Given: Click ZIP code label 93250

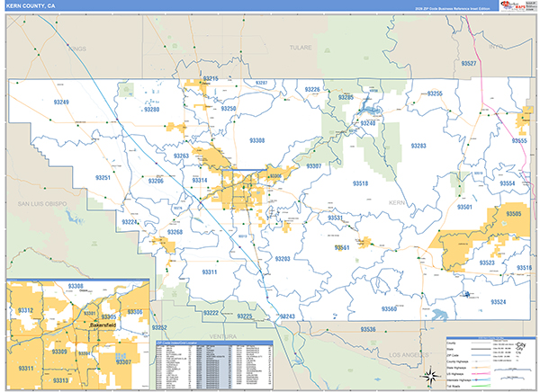Looking at the screenshot, I should (x=229, y=109).
